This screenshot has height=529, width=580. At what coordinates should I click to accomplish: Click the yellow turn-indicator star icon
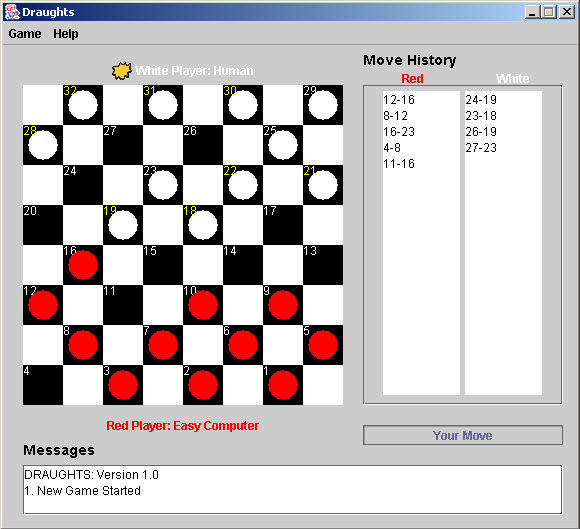[122, 71]
